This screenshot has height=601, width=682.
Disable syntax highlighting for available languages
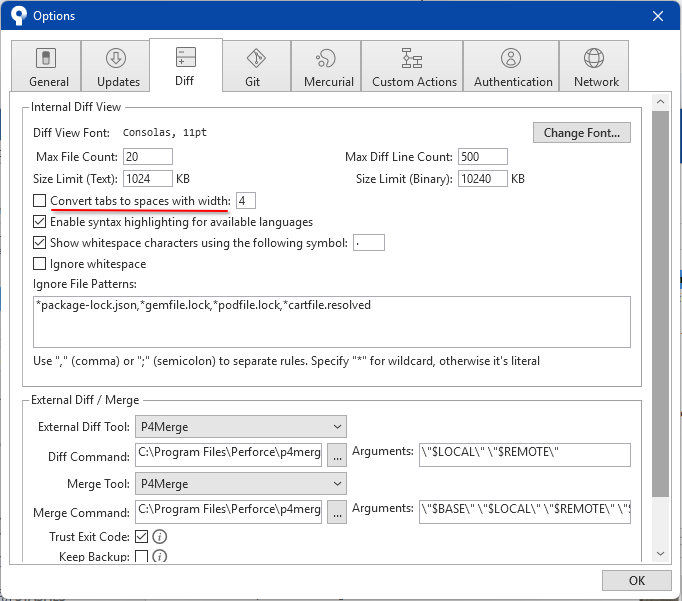(40, 222)
